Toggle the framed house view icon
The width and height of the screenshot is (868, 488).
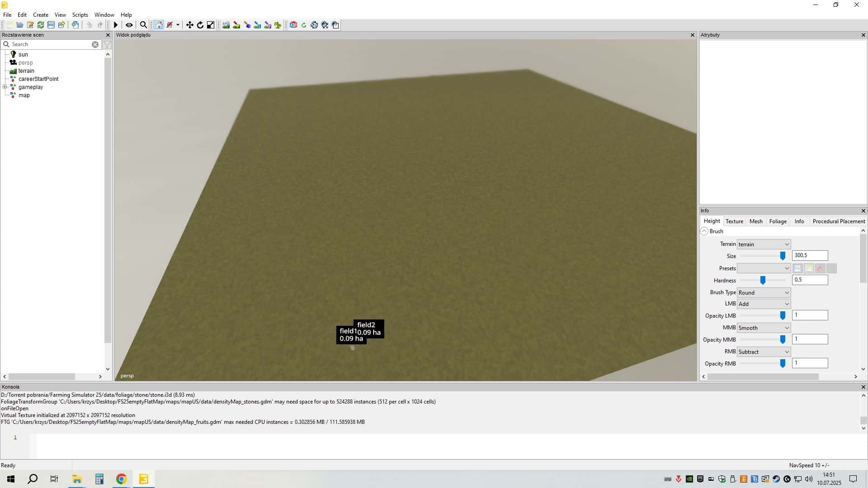159,25
